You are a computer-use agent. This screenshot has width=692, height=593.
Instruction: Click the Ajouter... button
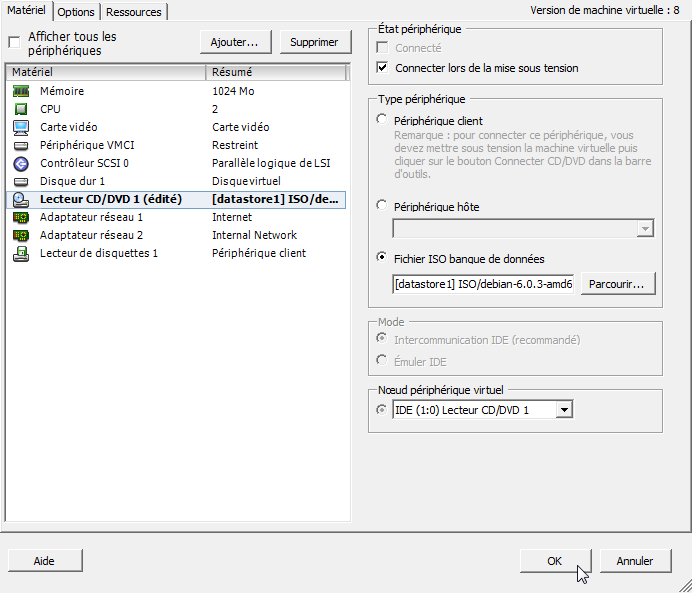point(235,42)
